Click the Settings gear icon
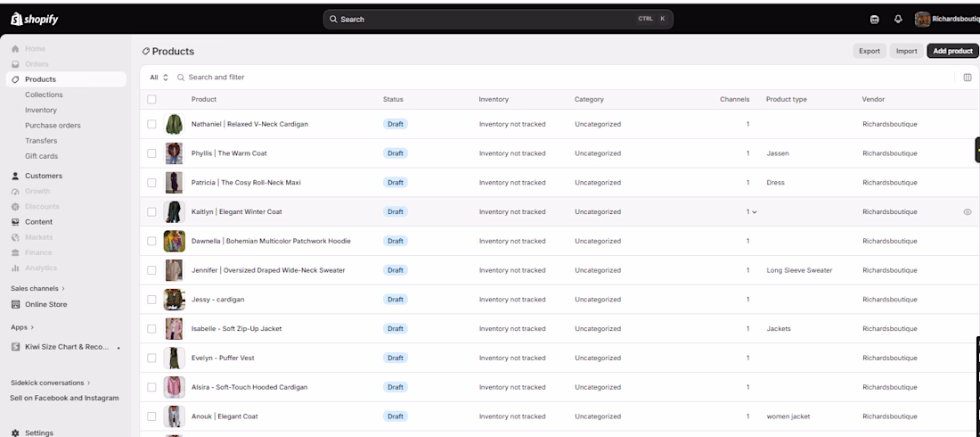Screen dimensions: 980x437 [x=16, y=433]
